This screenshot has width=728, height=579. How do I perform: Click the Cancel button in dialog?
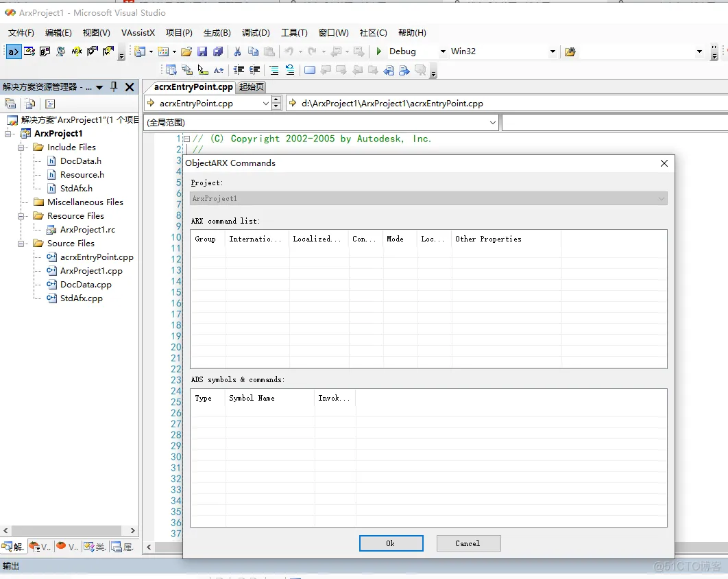468,543
